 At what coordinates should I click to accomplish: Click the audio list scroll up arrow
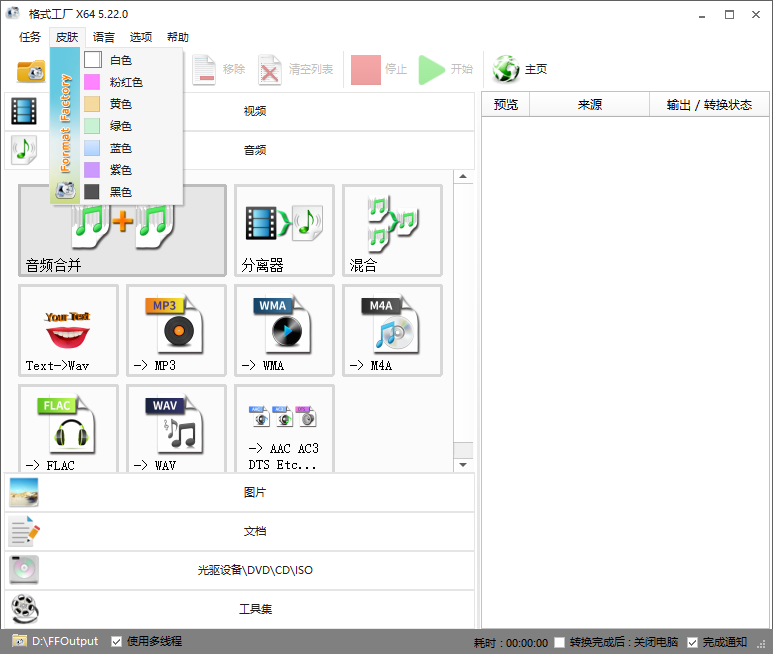coord(463,176)
